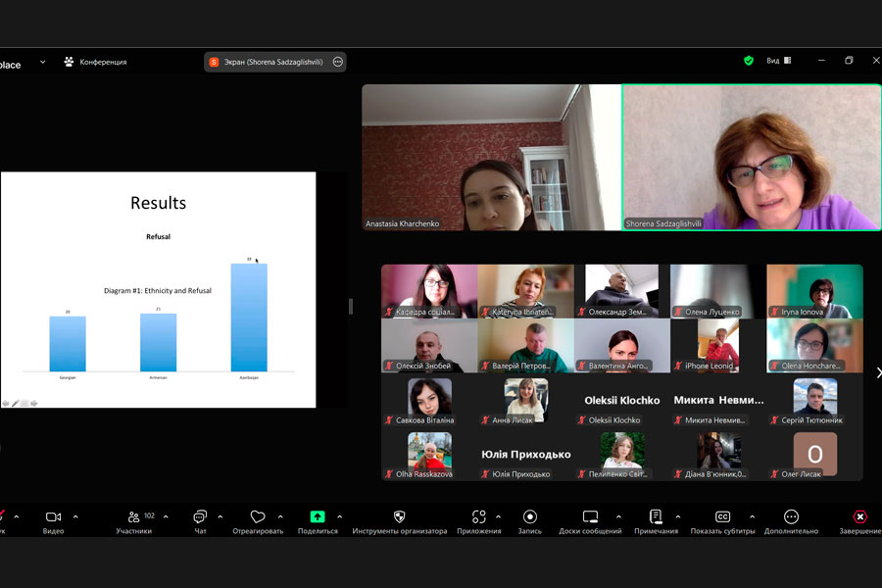The height and width of the screenshot is (588, 882).
Task: Click the panel divider handle beside shared screen
Action: click(x=351, y=307)
